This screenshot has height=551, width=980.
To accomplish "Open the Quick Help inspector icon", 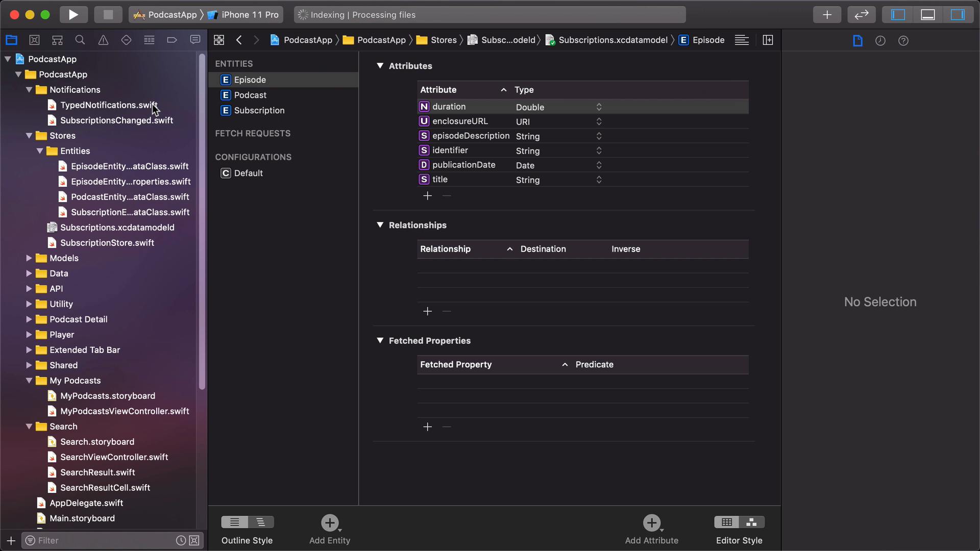I will [903, 40].
